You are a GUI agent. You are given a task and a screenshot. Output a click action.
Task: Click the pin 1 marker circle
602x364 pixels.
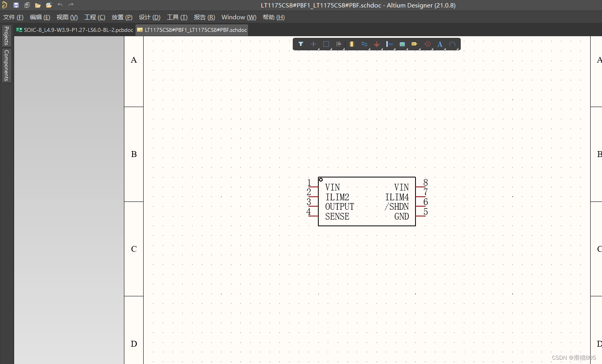tap(321, 180)
